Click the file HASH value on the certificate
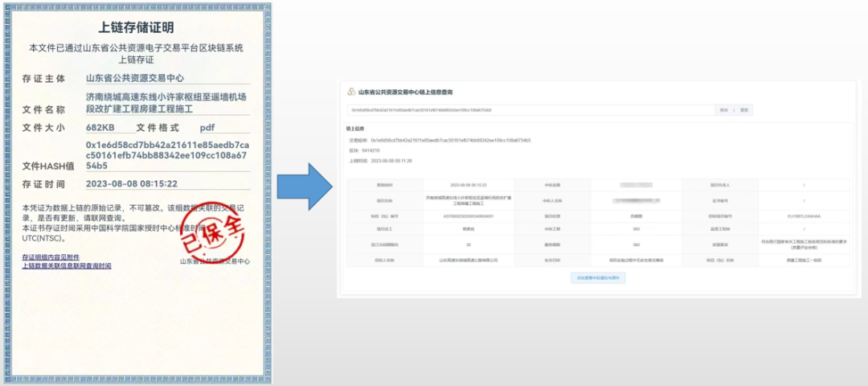The width and height of the screenshot is (868, 386). pyautogui.click(x=166, y=155)
